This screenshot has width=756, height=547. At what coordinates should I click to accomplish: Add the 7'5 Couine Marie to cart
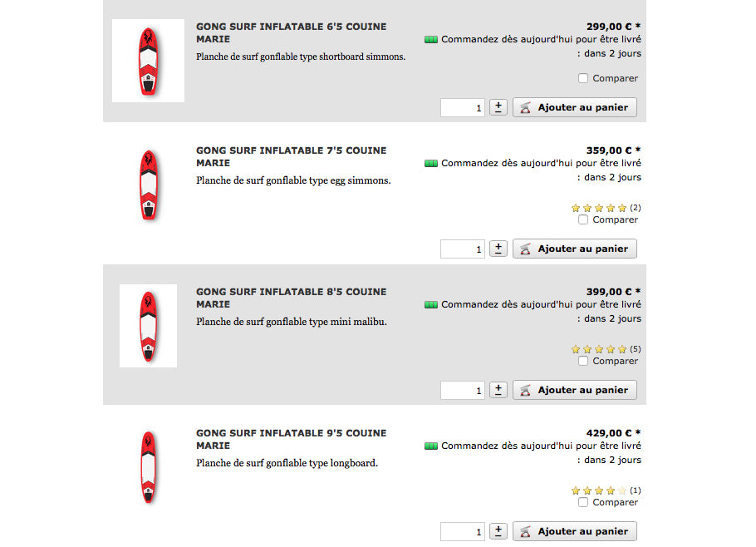[575, 249]
